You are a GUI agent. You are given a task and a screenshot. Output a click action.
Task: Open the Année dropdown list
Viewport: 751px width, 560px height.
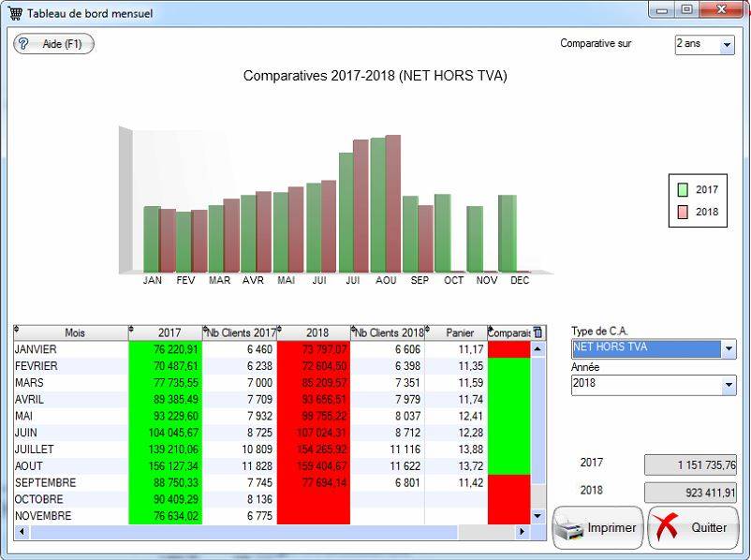click(729, 386)
